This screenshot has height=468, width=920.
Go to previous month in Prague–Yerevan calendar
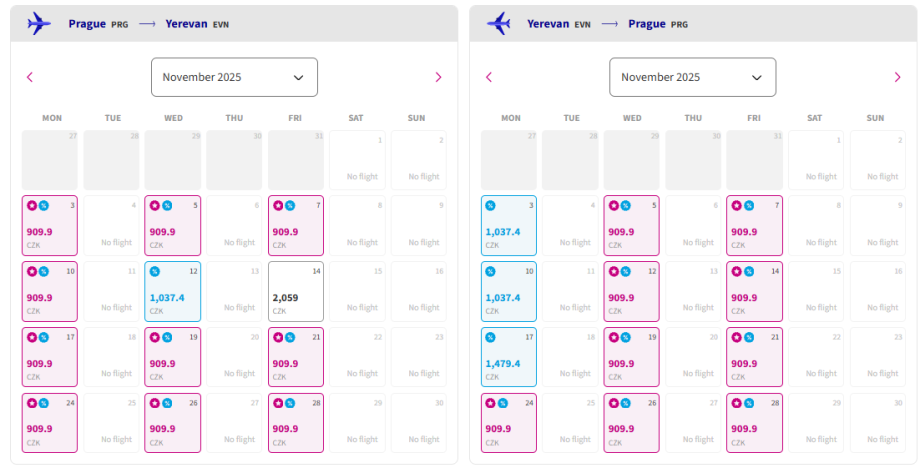pos(30,77)
